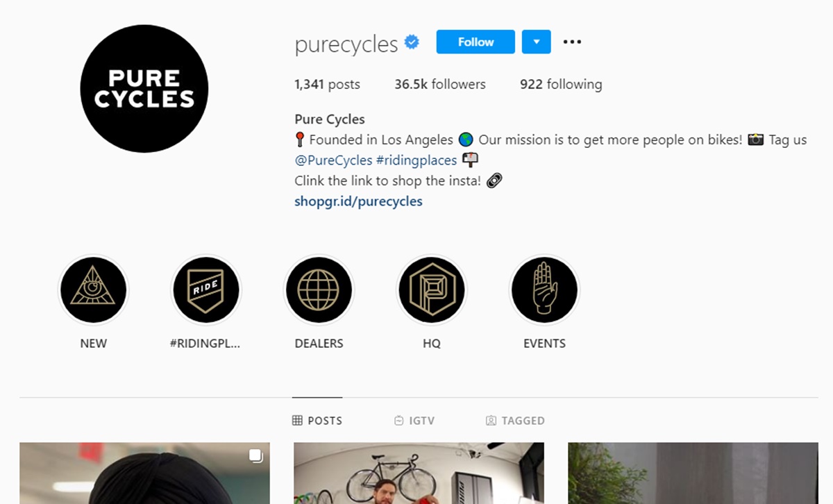Open the #RIDINGPL... highlight with RIDE badge
The image size is (833, 504).
(206, 290)
